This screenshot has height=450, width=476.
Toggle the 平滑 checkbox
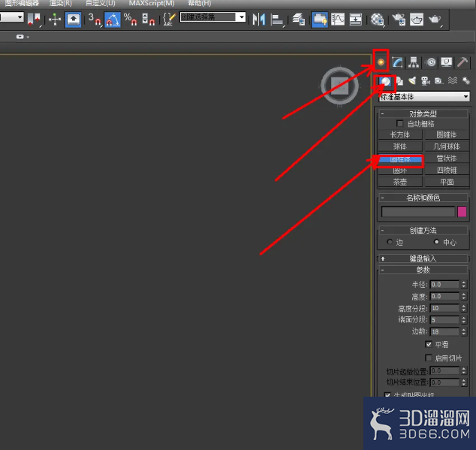click(429, 344)
